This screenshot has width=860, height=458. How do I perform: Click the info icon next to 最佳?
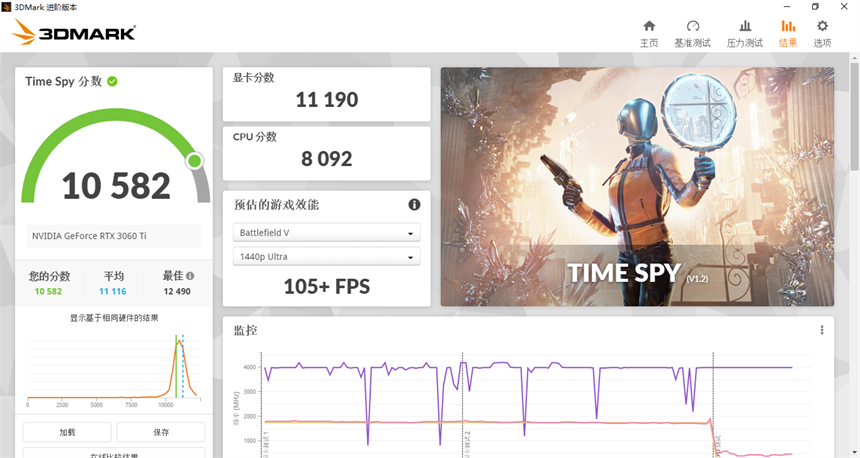click(x=190, y=276)
